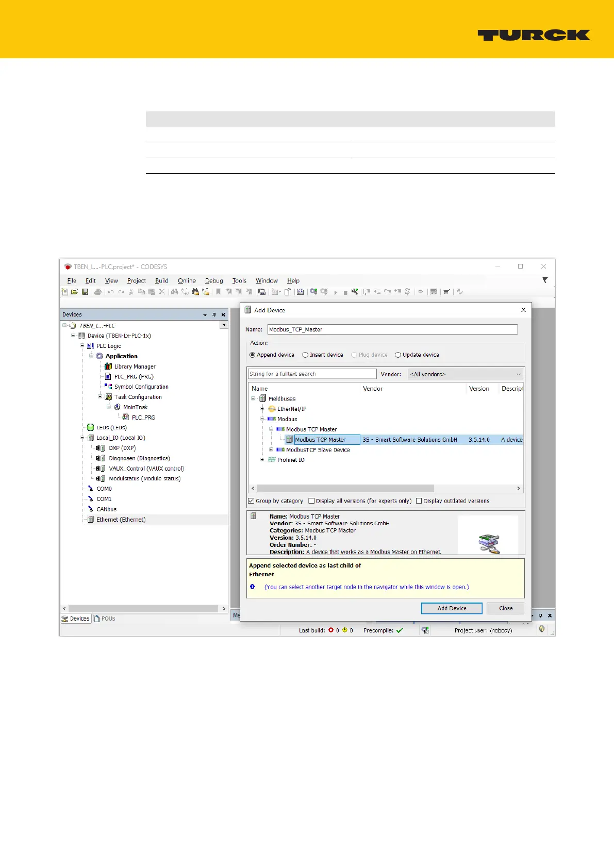Close the Add Device dialog with the X

[x=523, y=310]
